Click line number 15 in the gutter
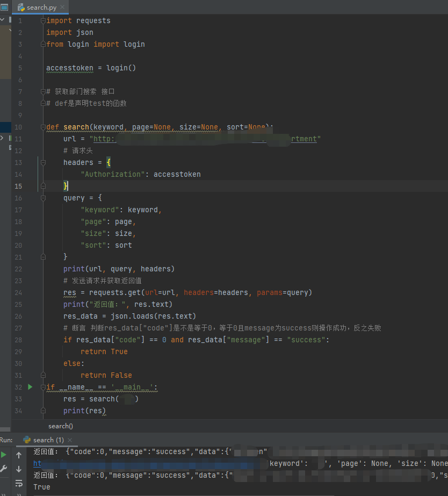Viewport: 448px width, 496px height. point(18,186)
